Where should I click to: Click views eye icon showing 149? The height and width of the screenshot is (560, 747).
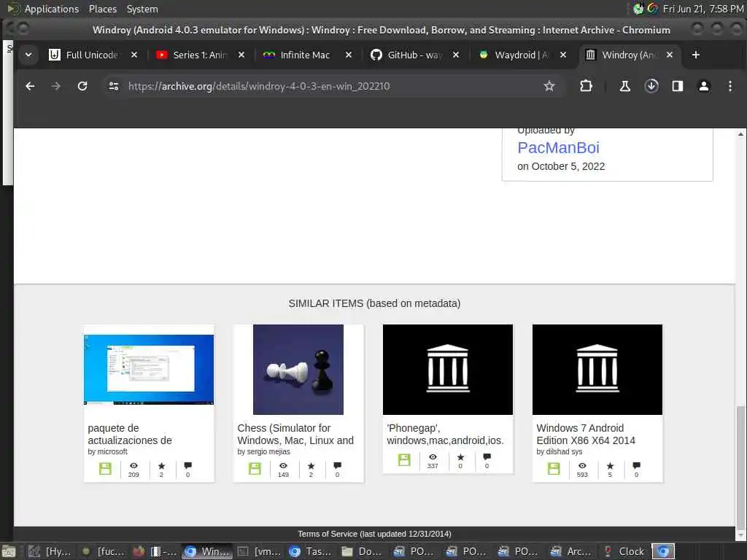[284, 466]
